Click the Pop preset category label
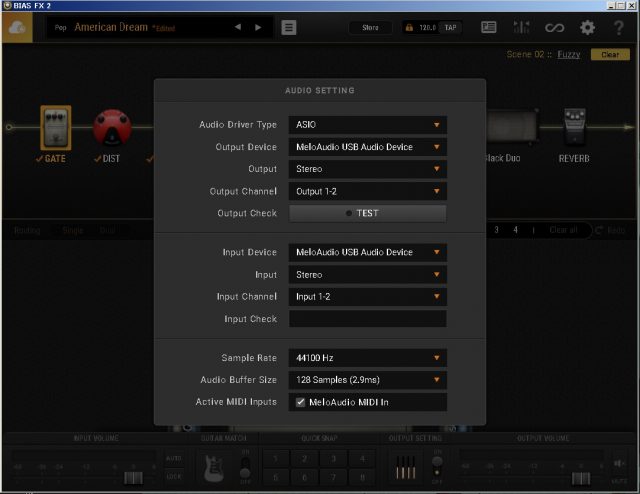This screenshot has width=640, height=494. (x=60, y=28)
